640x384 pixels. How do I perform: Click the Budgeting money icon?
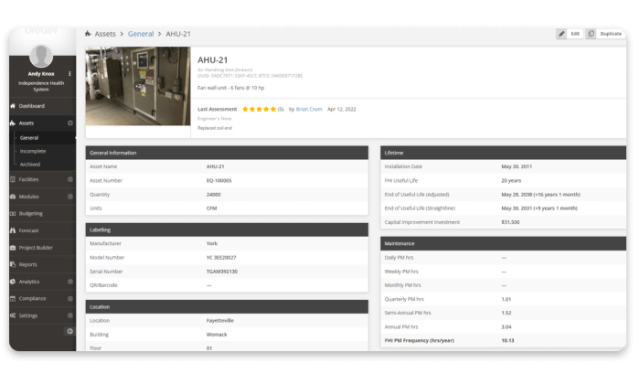[13, 214]
